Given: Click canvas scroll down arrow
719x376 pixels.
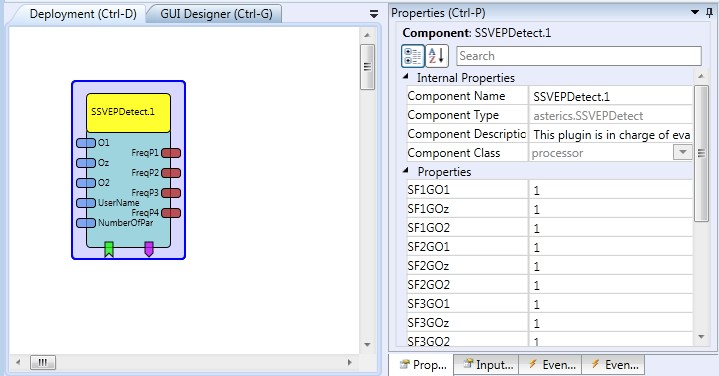Looking at the screenshot, I should pyautogui.click(x=367, y=344).
